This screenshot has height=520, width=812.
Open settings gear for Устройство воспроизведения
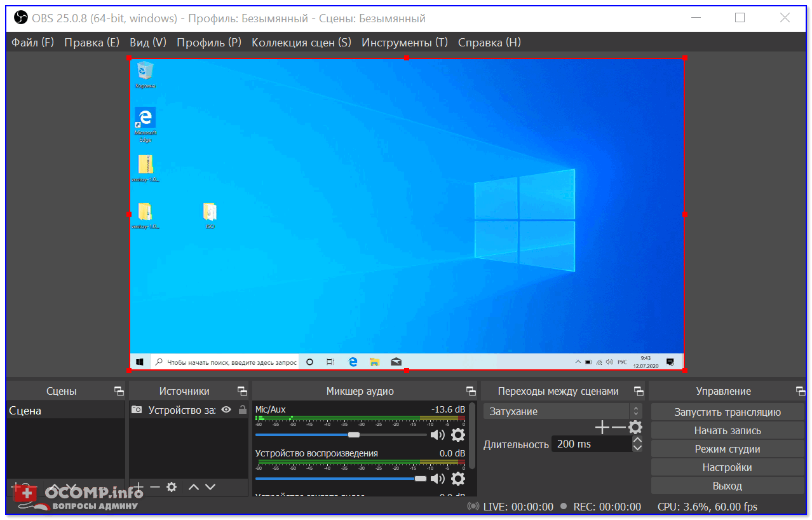point(457,479)
